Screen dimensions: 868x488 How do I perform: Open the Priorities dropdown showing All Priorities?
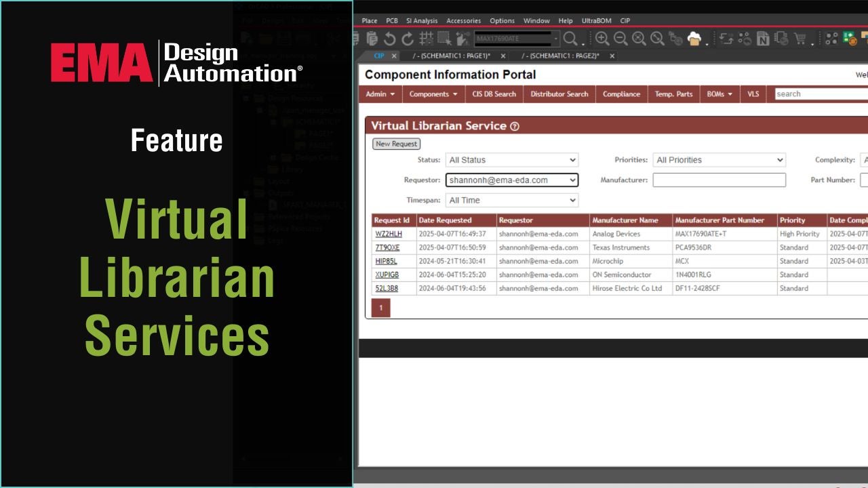coord(719,160)
